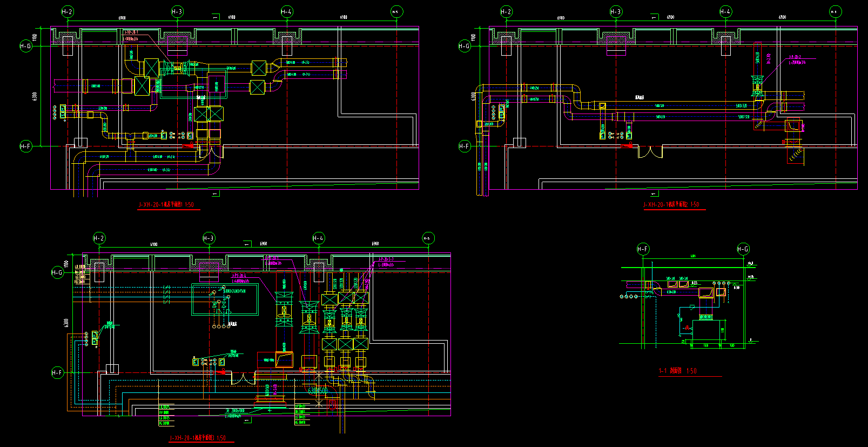Pick the H-4 grid bubble in 平面图1
Screen dimensions: 868x447
click(x=287, y=11)
